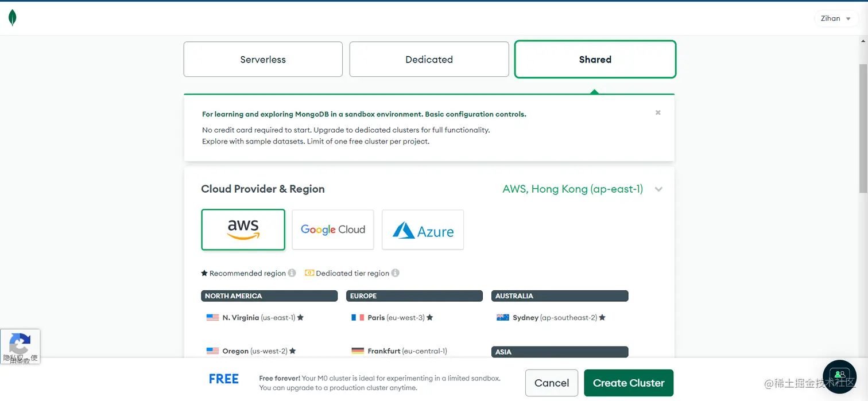Click the French flag next to Paris
Screen dimensions: 868x401
click(358, 317)
